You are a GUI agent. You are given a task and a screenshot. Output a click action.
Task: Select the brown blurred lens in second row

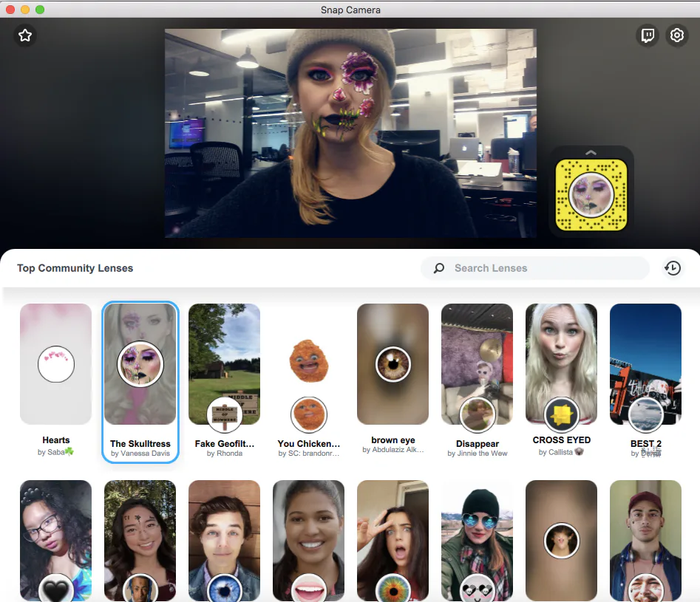tap(561, 541)
